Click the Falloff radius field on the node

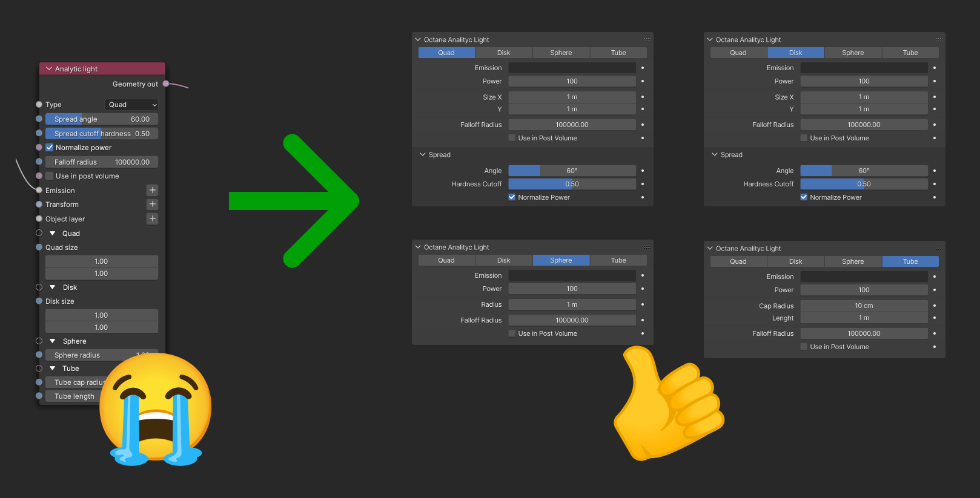click(x=102, y=162)
